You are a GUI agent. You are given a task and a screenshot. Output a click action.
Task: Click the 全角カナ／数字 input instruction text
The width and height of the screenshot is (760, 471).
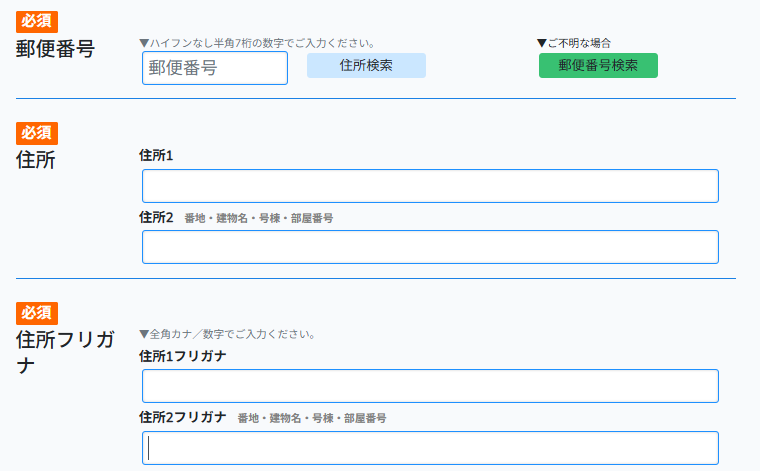[227, 334]
